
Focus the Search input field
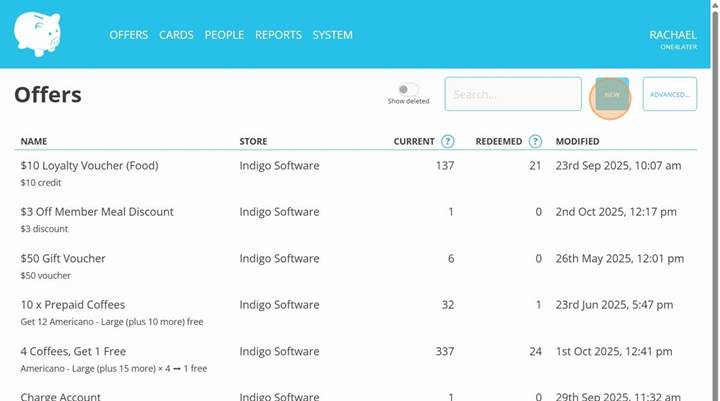pos(513,94)
